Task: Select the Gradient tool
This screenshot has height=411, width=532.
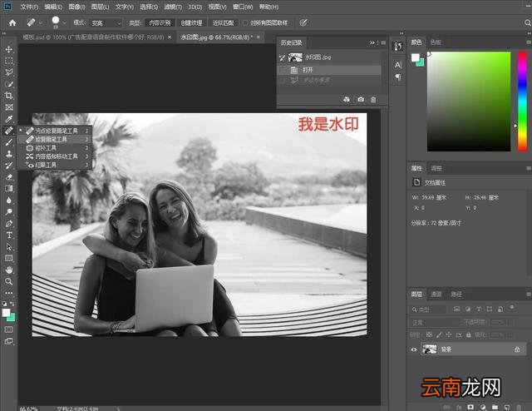Action: tap(9, 189)
